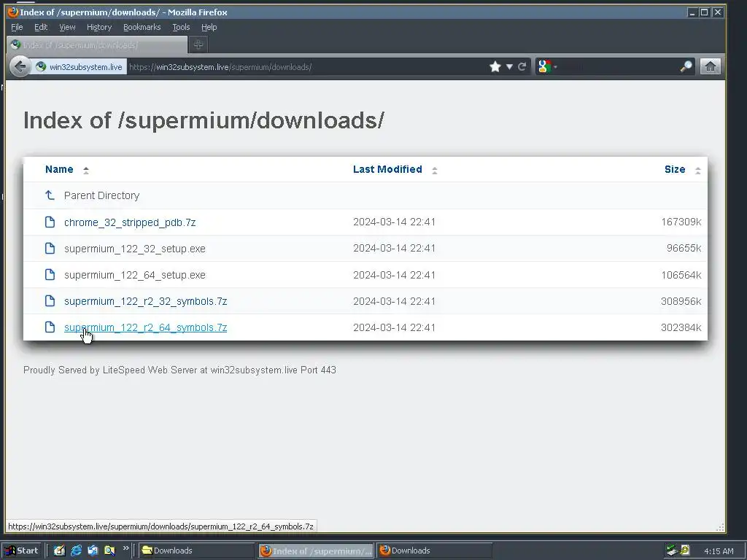Switch to the Firefox Downloads taskbar button

click(x=435, y=551)
